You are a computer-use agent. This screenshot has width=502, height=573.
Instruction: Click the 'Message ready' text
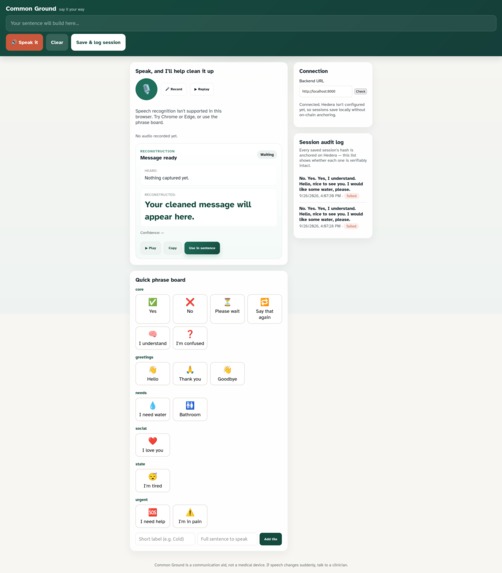pyautogui.click(x=159, y=158)
